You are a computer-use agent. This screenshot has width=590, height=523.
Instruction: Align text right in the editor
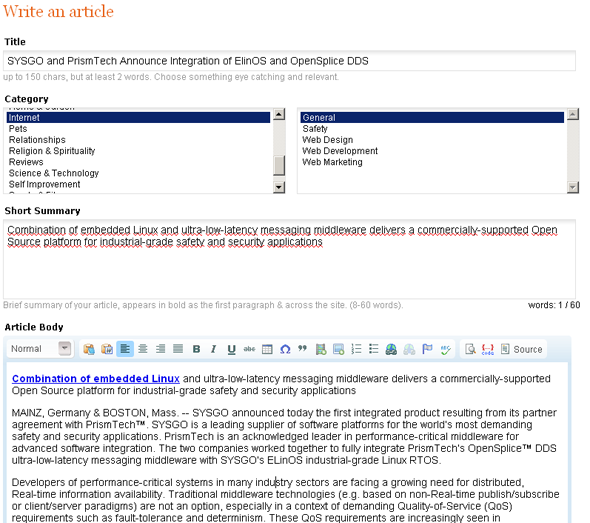(160, 349)
